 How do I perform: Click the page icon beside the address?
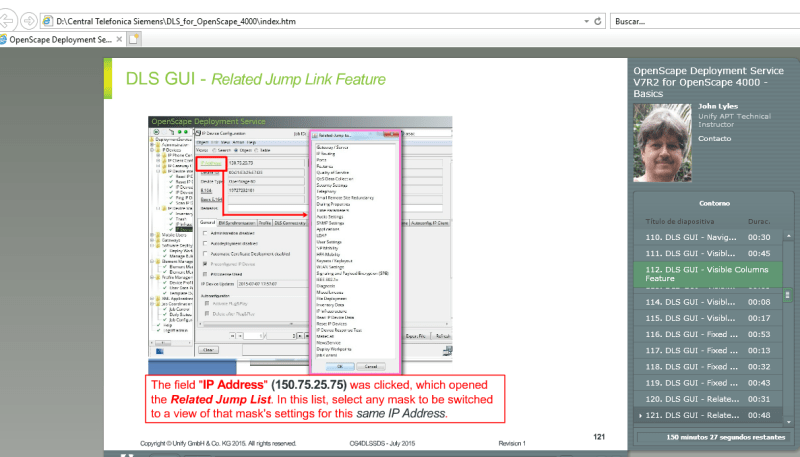pyautogui.click(x=47, y=21)
